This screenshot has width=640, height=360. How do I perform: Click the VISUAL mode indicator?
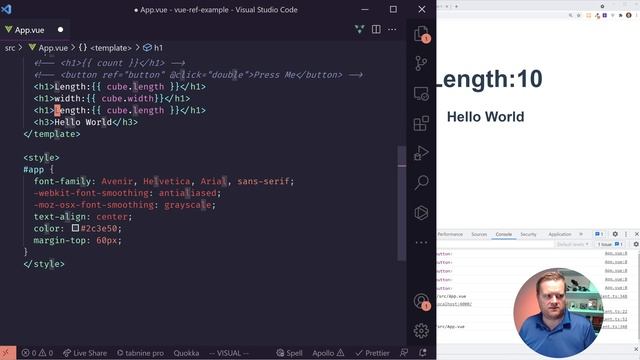coord(229,353)
